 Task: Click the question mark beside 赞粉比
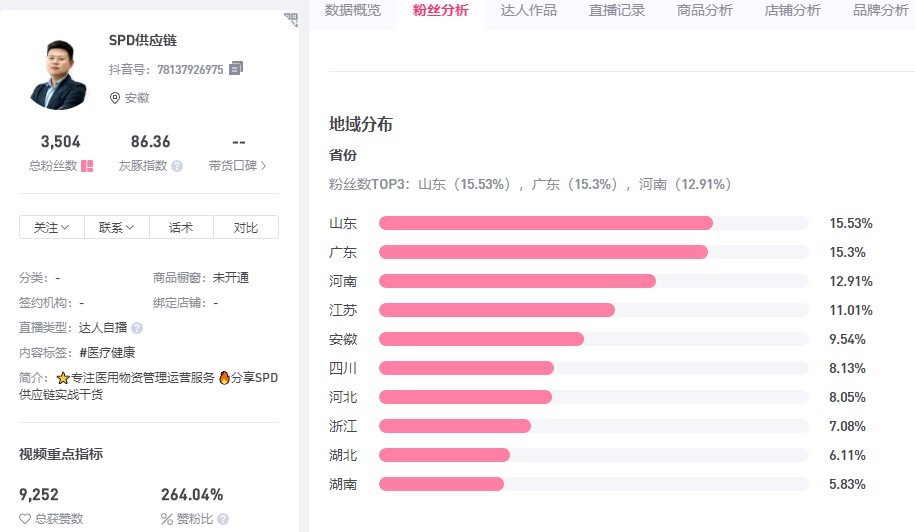[223, 519]
